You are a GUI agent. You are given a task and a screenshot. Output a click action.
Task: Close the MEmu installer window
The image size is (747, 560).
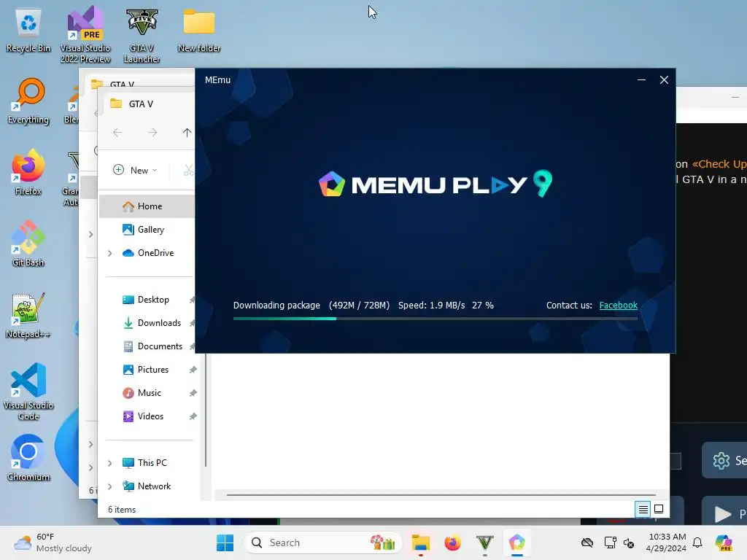(664, 80)
